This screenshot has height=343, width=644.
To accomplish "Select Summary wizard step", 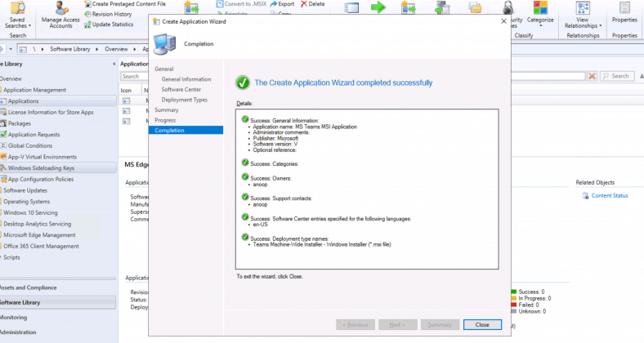I will click(x=167, y=110).
